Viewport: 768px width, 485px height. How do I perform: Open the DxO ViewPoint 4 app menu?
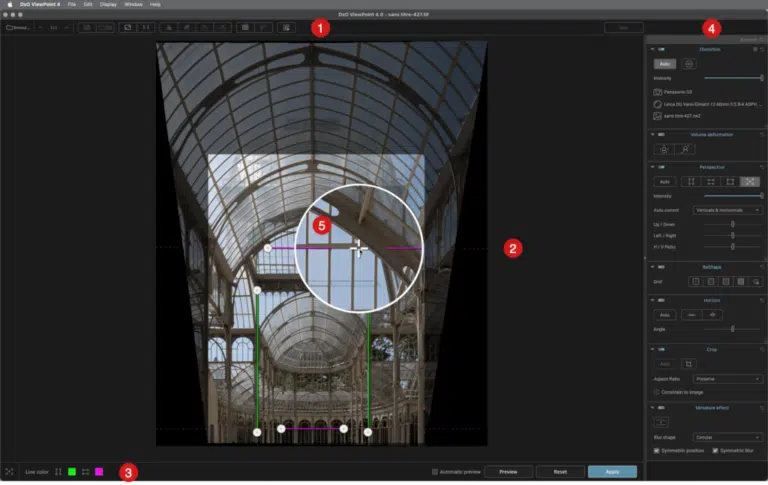pyautogui.click(x=40, y=4)
